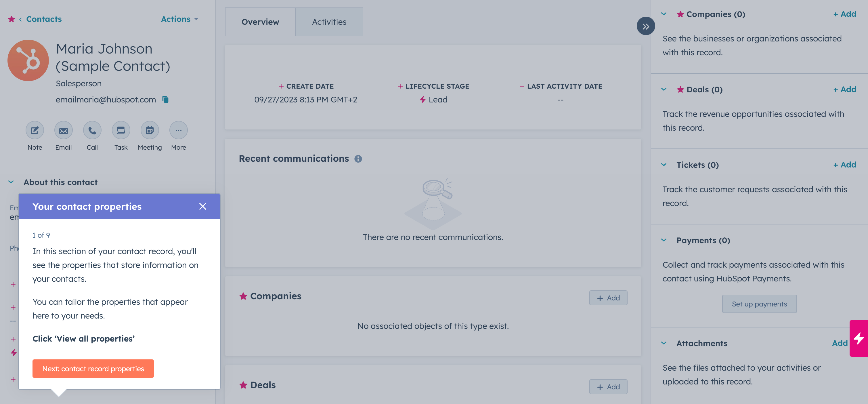
Task: Collapse the right sidebar with double-arrow button
Action: pos(645,26)
